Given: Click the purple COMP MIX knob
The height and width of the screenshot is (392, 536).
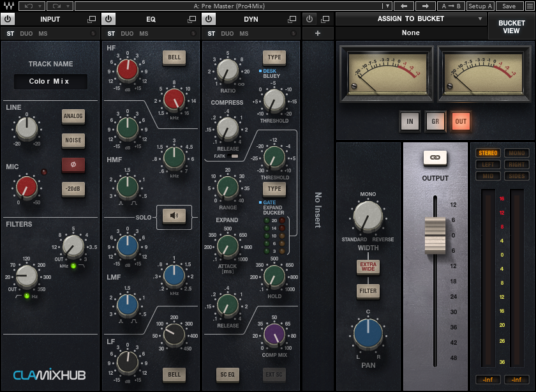Looking at the screenshot, I should pos(274,335).
